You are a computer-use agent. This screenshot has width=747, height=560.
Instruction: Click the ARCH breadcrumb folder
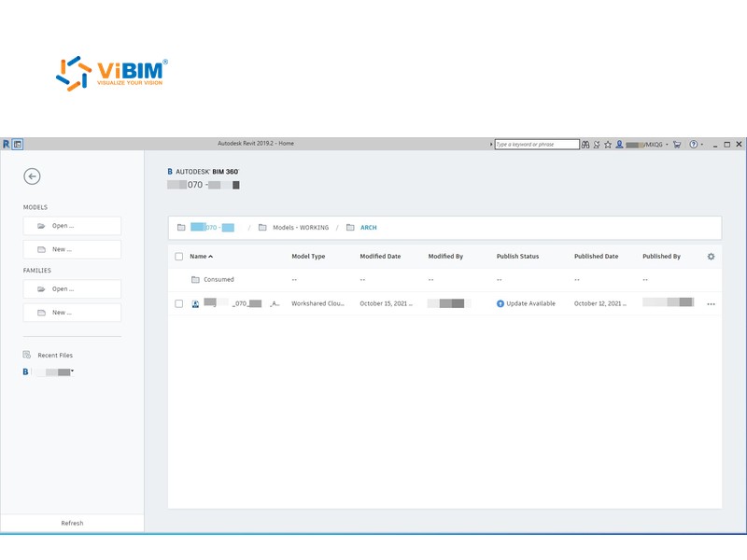(368, 228)
